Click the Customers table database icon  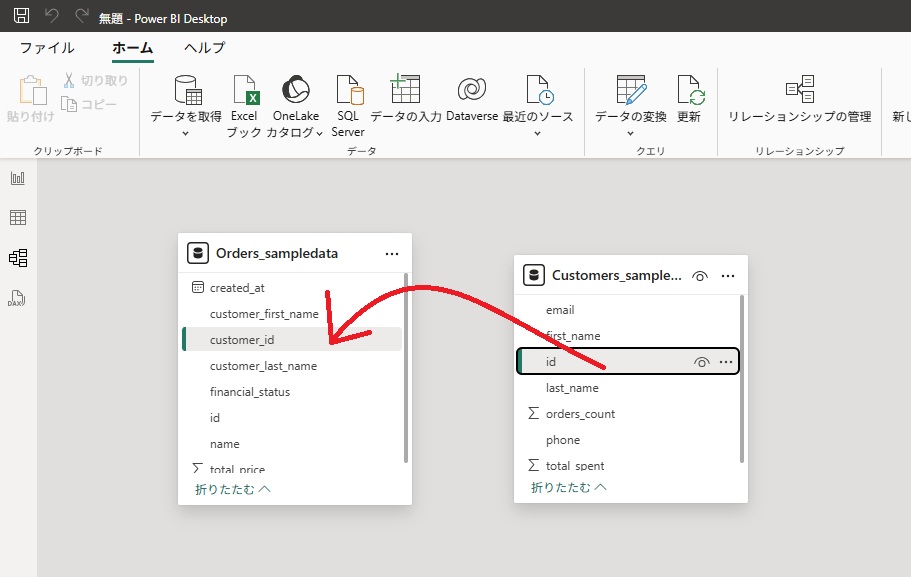pyautogui.click(x=534, y=275)
